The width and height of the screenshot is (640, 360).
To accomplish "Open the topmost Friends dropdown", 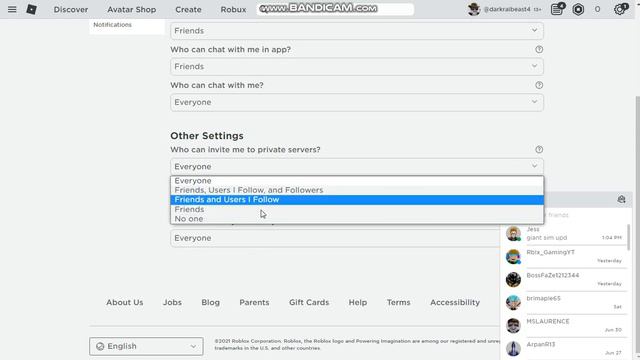I will click(357, 31).
